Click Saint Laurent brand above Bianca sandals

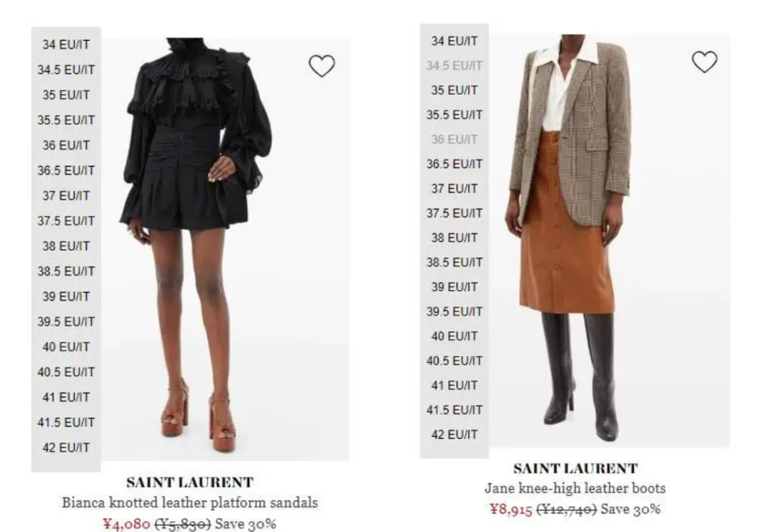190,482
